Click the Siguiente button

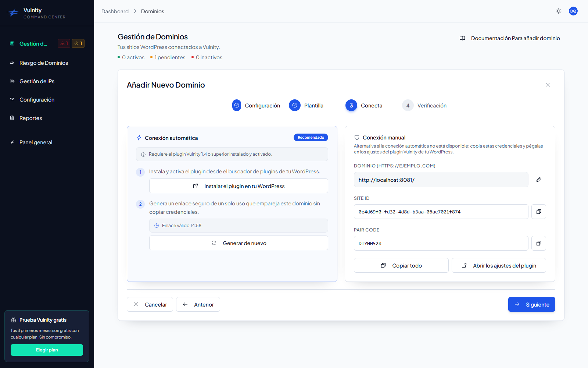coord(531,304)
